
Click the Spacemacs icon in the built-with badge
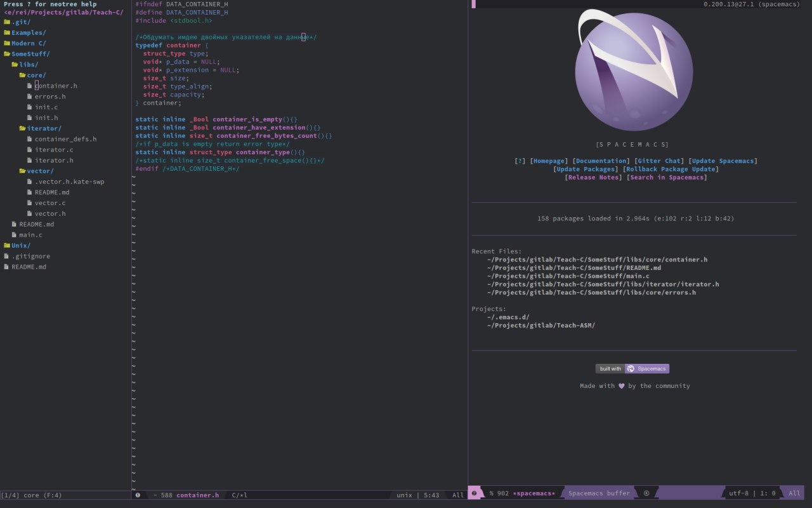tap(631, 369)
